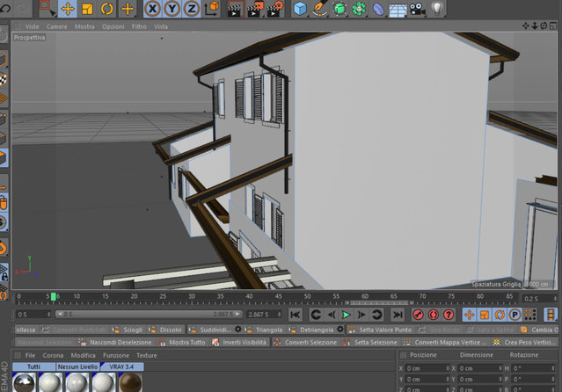
Task: Select the Scale tool icon
Action: coord(87,9)
